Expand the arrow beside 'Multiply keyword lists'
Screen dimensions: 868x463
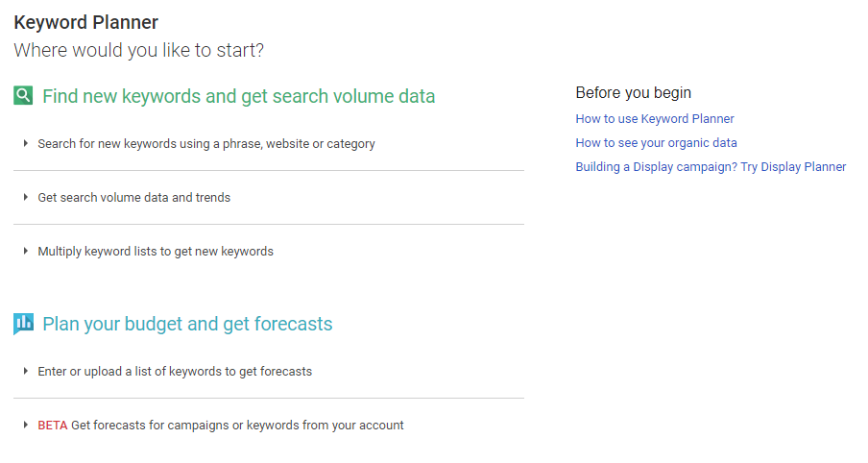click(x=26, y=251)
